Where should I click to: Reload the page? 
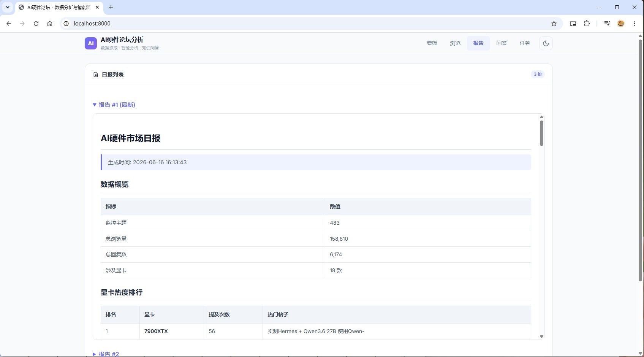[36, 24]
